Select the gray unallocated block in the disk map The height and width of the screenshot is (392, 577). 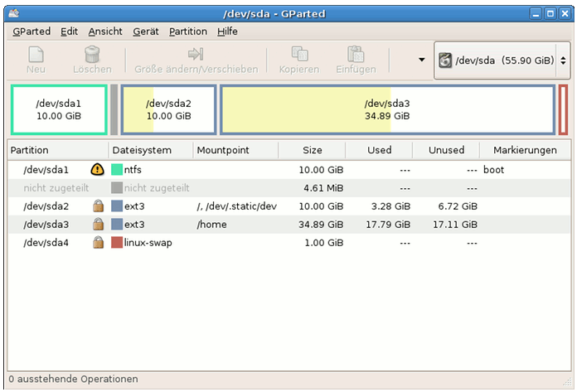(x=114, y=109)
